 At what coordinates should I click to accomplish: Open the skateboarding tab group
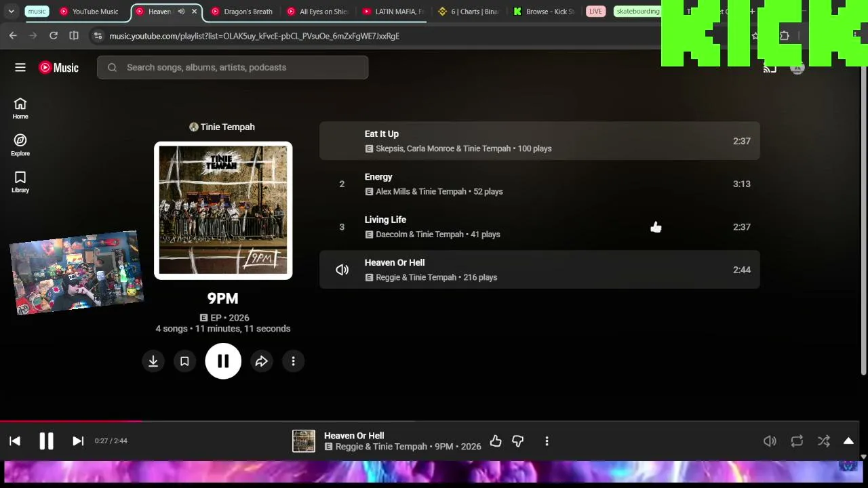(638, 12)
